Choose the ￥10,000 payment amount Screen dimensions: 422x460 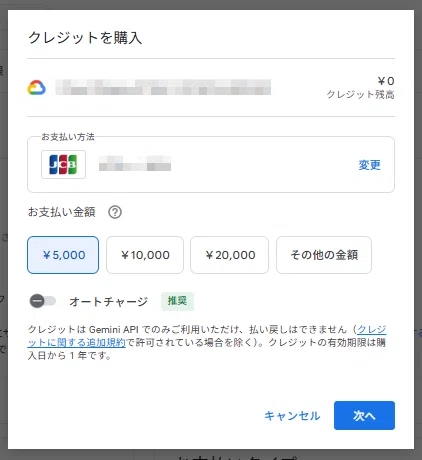pos(145,255)
